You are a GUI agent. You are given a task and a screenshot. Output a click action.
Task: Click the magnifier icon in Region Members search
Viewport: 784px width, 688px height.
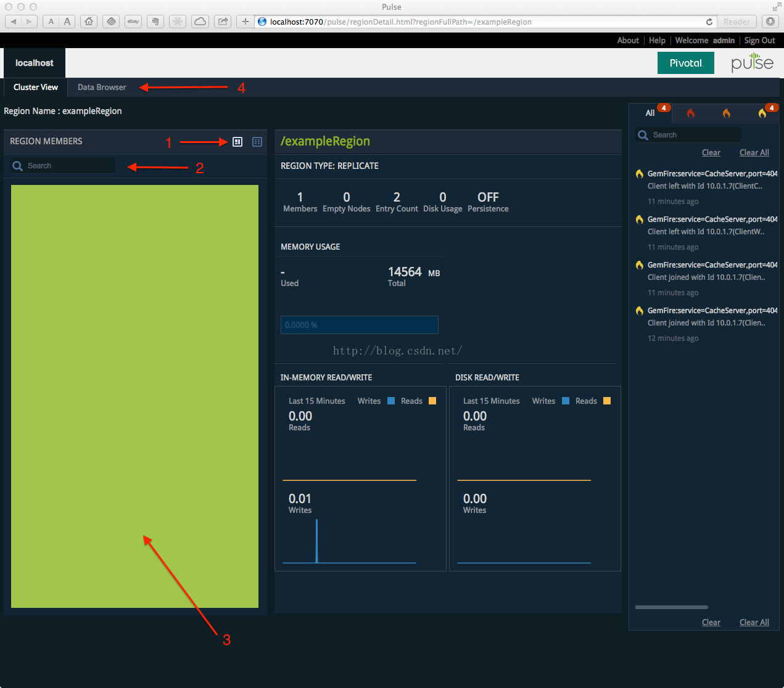(x=18, y=166)
